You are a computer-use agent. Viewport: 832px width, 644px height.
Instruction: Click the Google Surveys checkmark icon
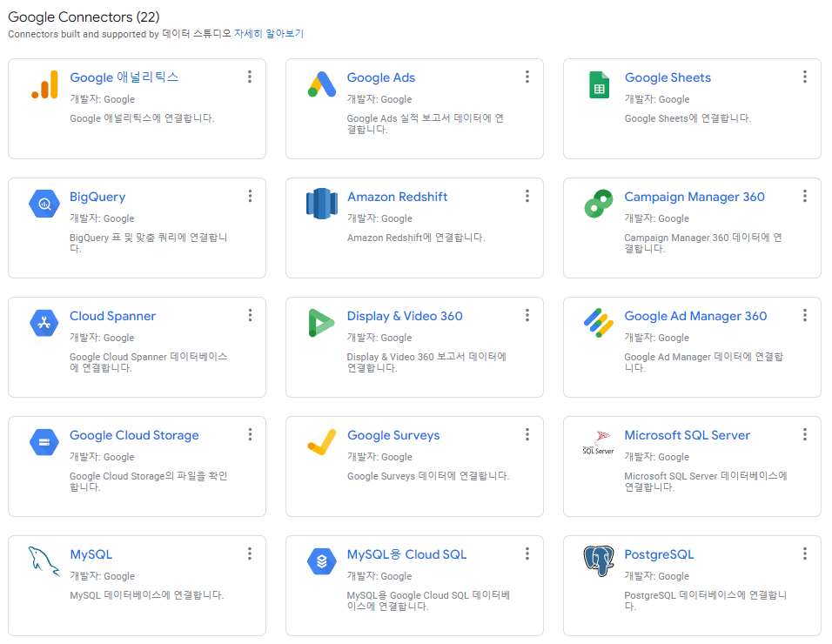pyautogui.click(x=321, y=442)
